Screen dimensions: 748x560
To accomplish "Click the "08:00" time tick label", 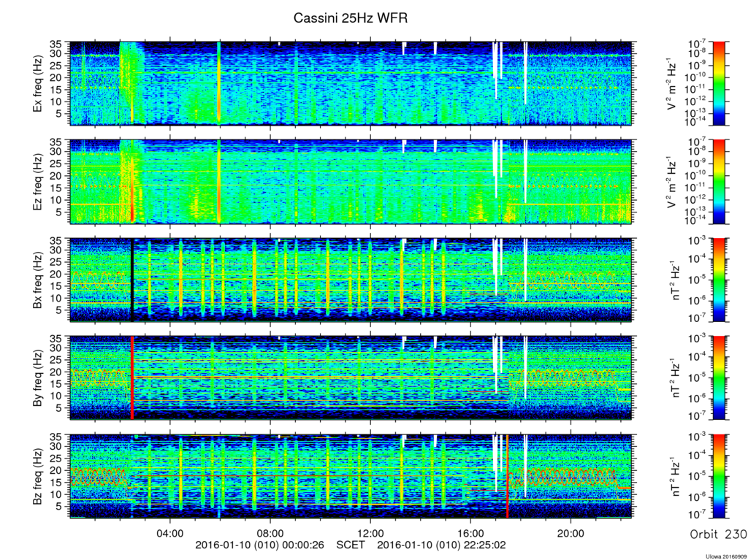I will (x=270, y=533).
